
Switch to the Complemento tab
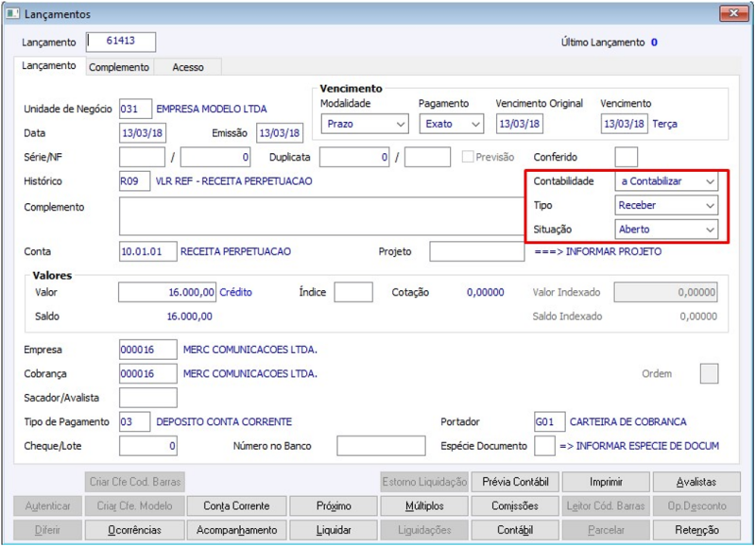tap(119, 67)
